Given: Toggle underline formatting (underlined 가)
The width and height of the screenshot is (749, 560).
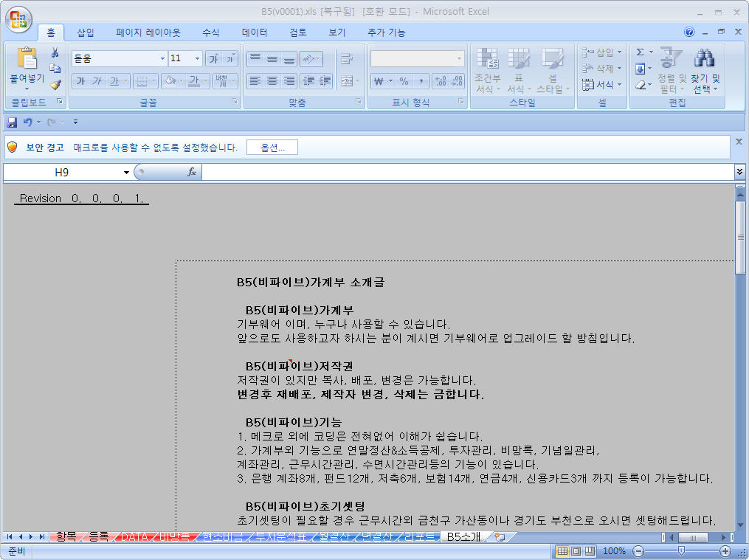Looking at the screenshot, I should (114, 81).
